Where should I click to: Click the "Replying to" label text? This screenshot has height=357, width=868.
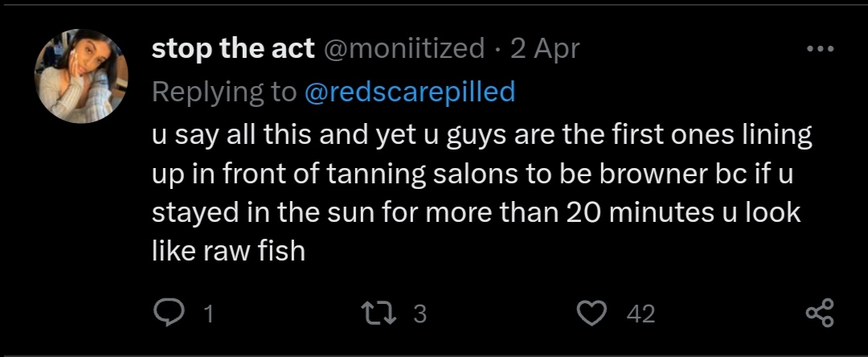point(224,92)
